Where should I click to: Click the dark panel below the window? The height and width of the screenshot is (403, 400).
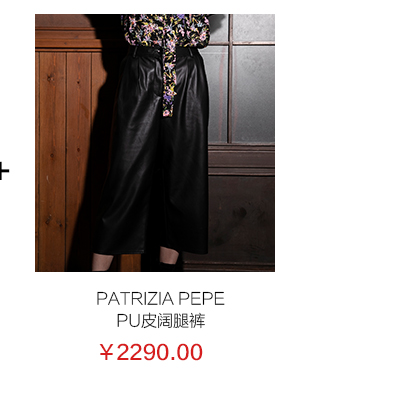(242, 217)
